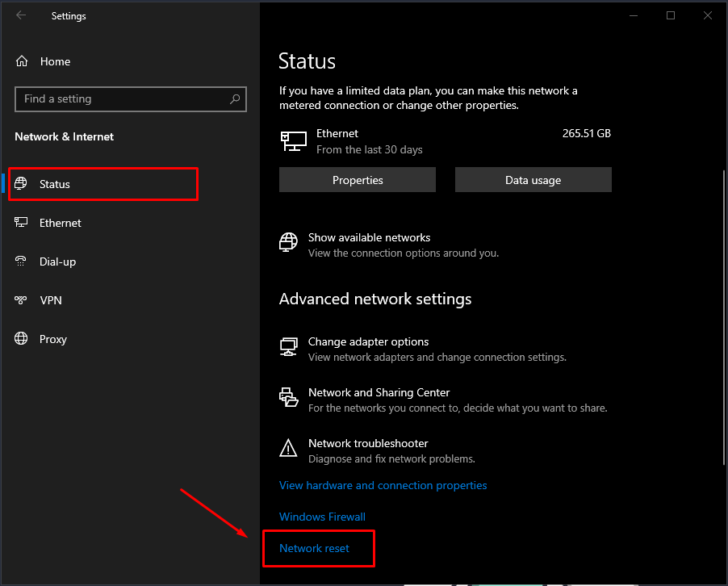This screenshot has width=728, height=586.
Task: Open the Data usage button
Action: 533,180
